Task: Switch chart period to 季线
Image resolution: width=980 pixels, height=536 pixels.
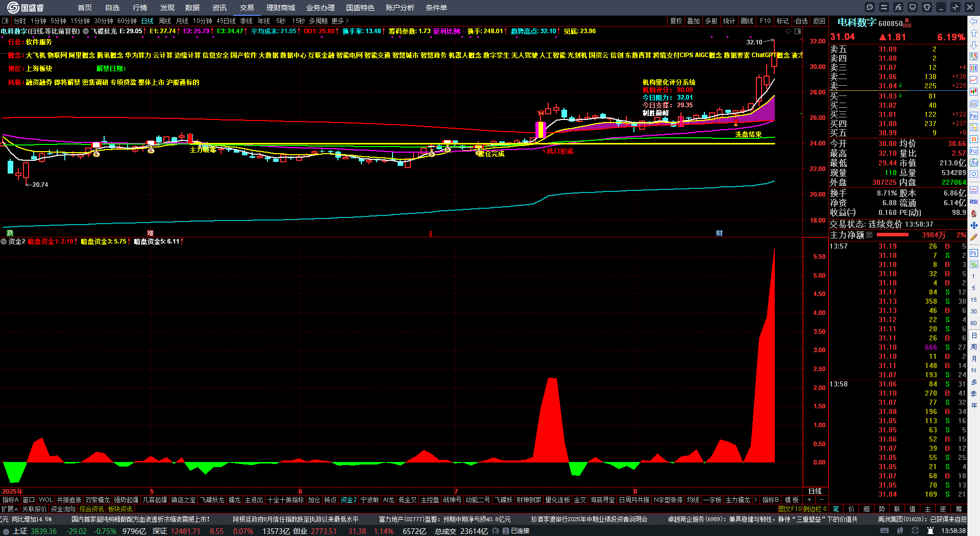Action: [247, 21]
